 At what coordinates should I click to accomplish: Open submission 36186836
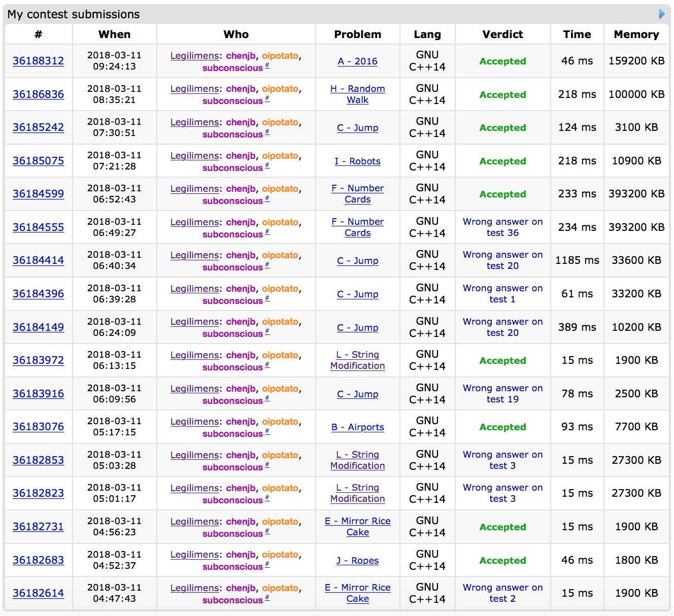click(38, 94)
